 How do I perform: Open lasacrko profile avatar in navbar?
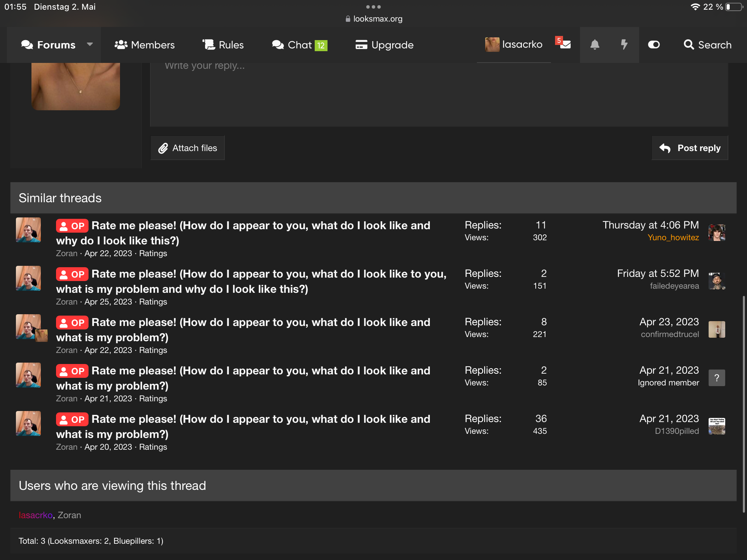492,45
